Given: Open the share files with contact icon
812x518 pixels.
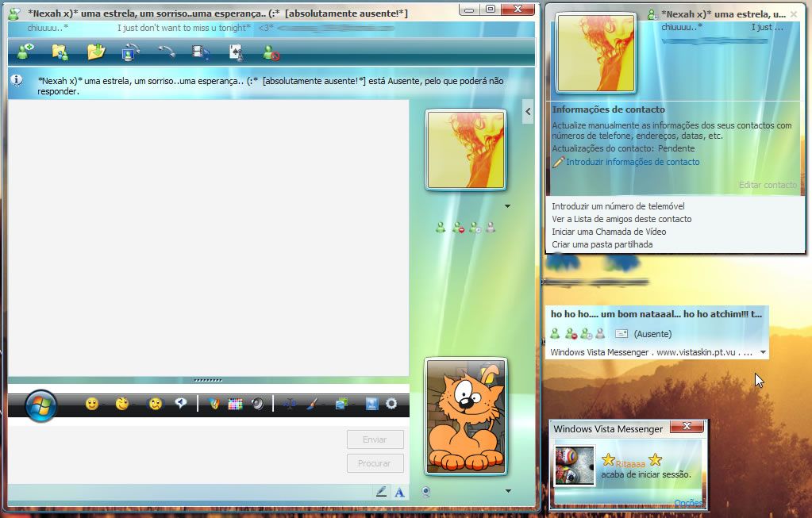Looking at the screenshot, I should tap(60, 52).
